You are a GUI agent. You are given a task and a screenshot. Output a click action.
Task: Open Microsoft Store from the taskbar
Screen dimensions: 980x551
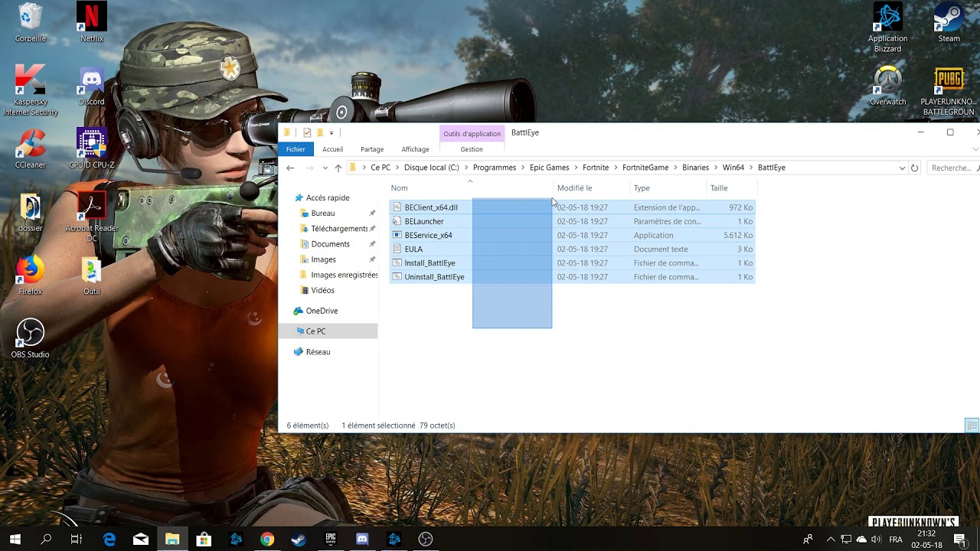(204, 540)
